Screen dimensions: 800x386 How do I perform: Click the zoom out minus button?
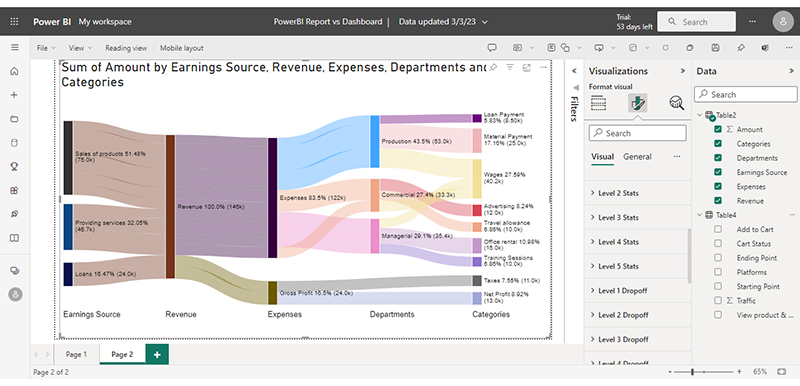(x=670, y=372)
